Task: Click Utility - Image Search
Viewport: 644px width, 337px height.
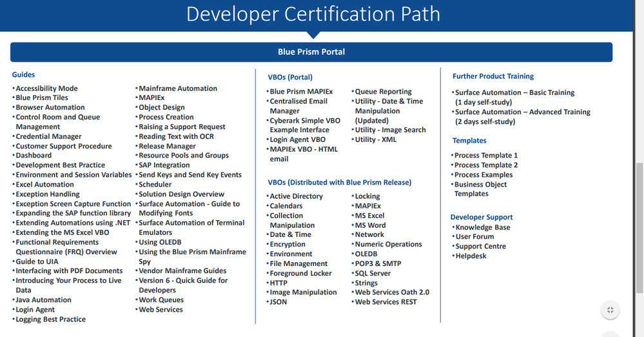Action: click(x=390, y=130)
